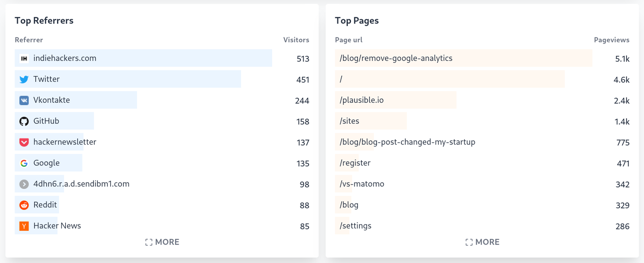Open the /blog/remove-google-analytics page entry
Viewport: 644px width, 263px height.
[x=396, y=58]
